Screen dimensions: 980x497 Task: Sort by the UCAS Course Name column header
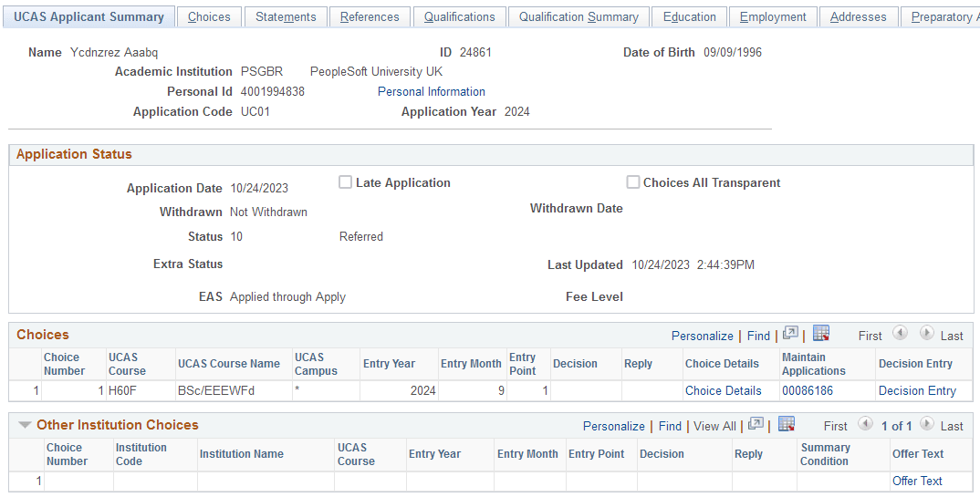[229, 364]
